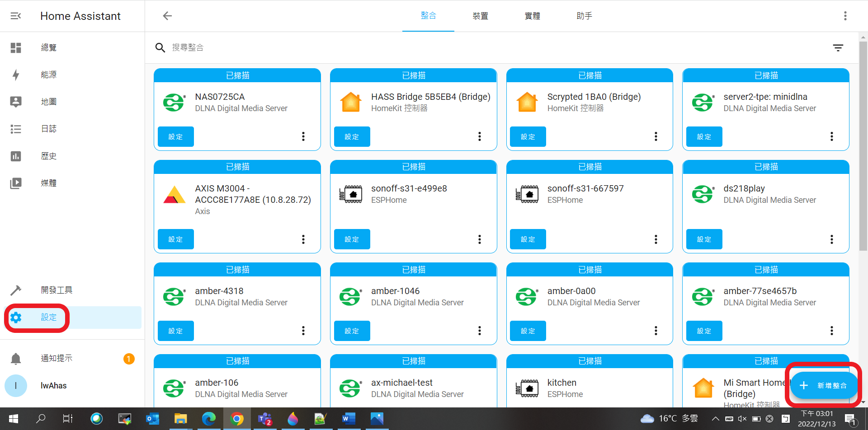
Task: Open more options on amber-1046 card
Action: pyautogui.click(x=480, y=331)
